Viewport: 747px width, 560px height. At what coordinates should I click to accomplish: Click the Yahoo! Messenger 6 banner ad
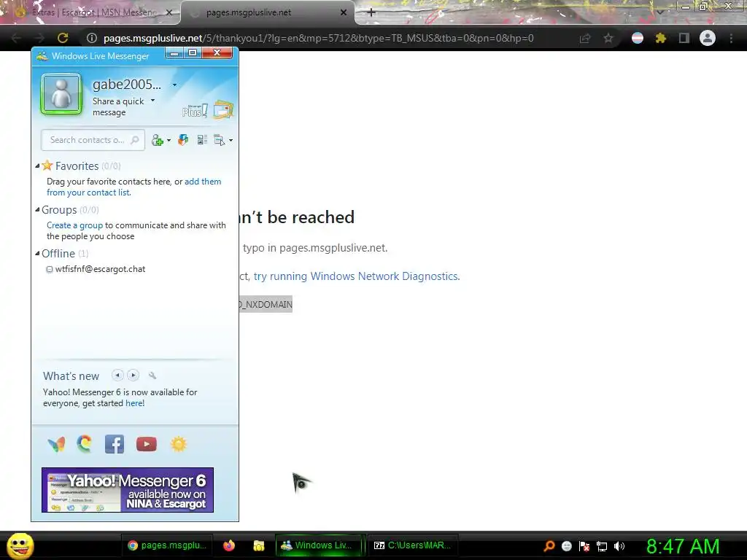(x=128, y=490)
